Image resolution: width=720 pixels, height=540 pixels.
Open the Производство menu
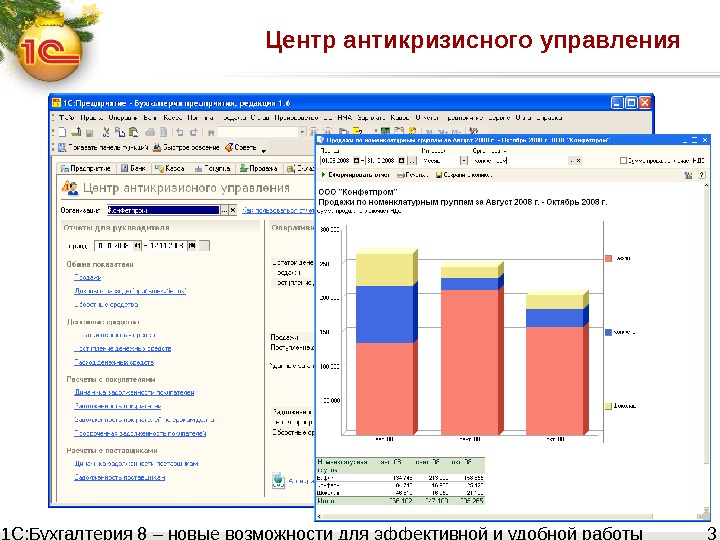pos(296,118)
